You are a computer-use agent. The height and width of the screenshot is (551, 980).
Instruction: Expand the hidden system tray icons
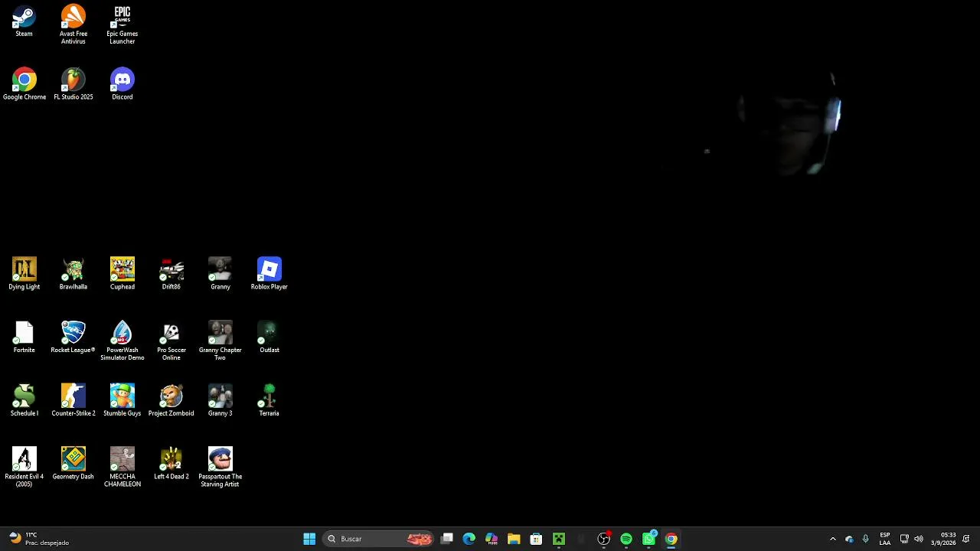833,539
